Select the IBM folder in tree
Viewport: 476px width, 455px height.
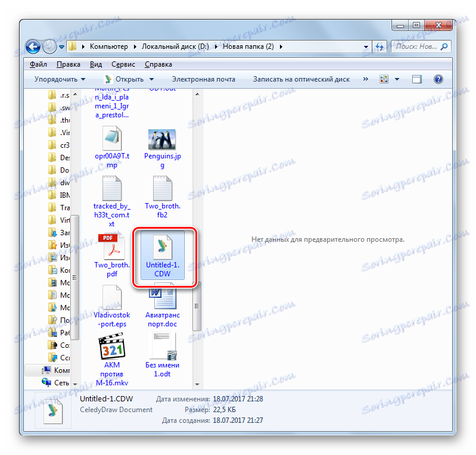pyautogui.click(x=59, y=195)
